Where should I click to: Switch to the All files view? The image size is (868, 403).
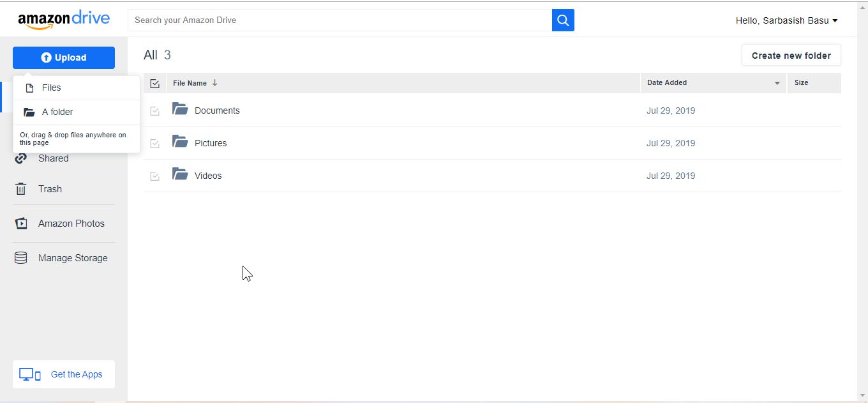(150, 55)
